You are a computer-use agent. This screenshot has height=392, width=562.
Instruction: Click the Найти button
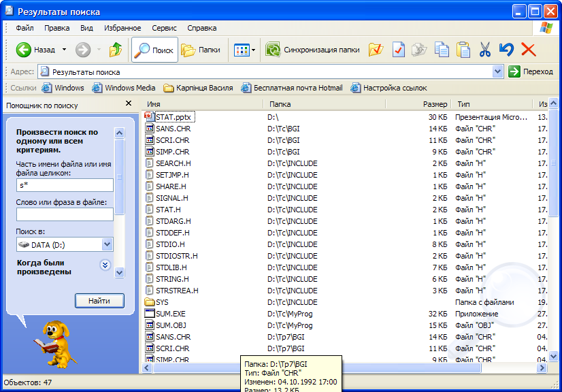(99, 301)
